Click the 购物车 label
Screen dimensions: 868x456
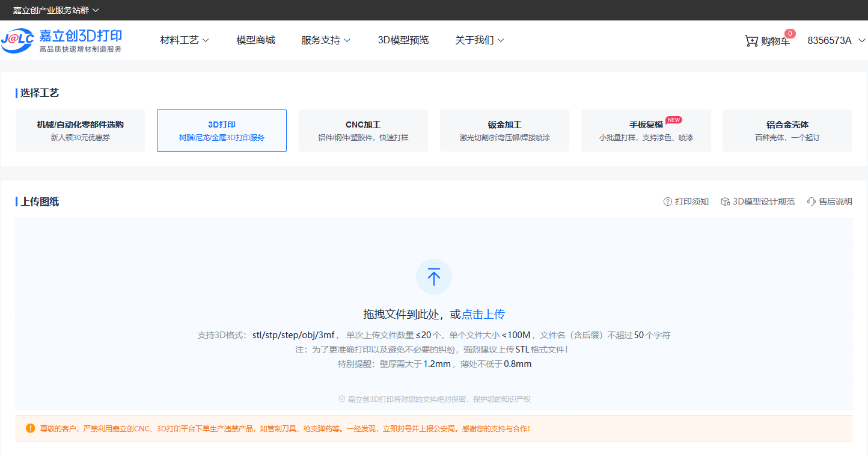(x=775, y=41)
